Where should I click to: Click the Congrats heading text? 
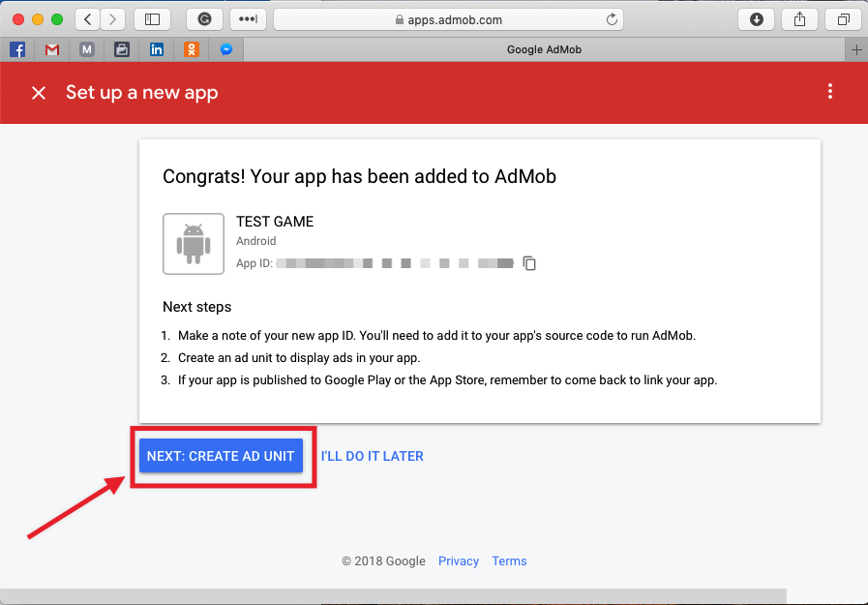pyautogui.click(x=359, y=176)
